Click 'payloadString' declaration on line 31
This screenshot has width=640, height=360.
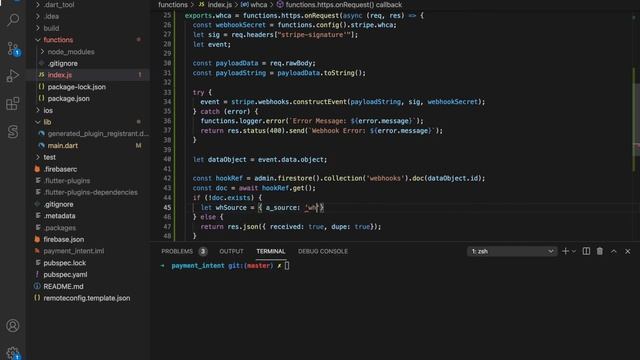240,73
